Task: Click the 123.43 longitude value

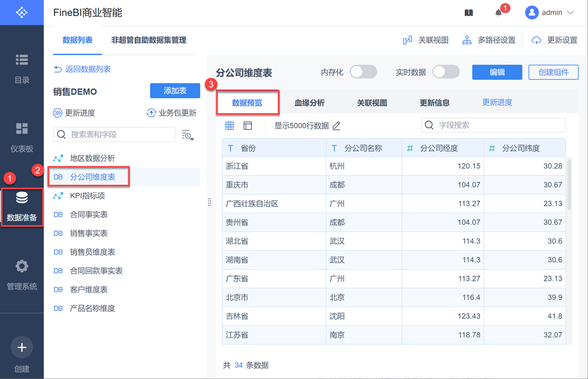Action: click(468, 316)
